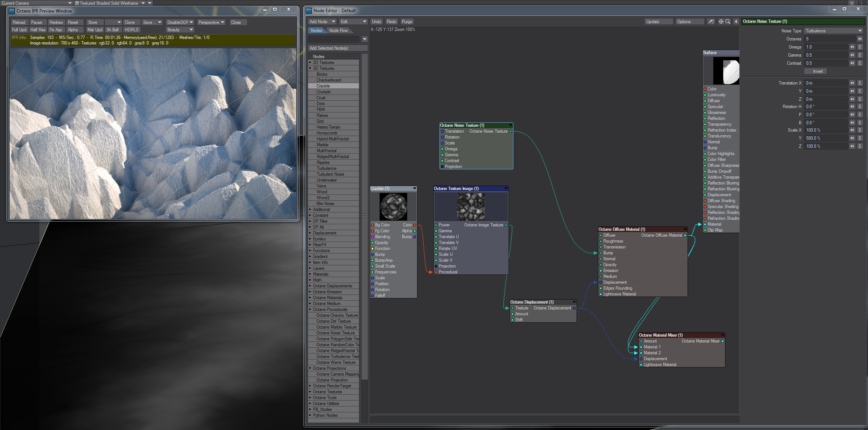
Task: Open the Add Node dropdown
Action: pyautogui.click(x=322, y=22)
